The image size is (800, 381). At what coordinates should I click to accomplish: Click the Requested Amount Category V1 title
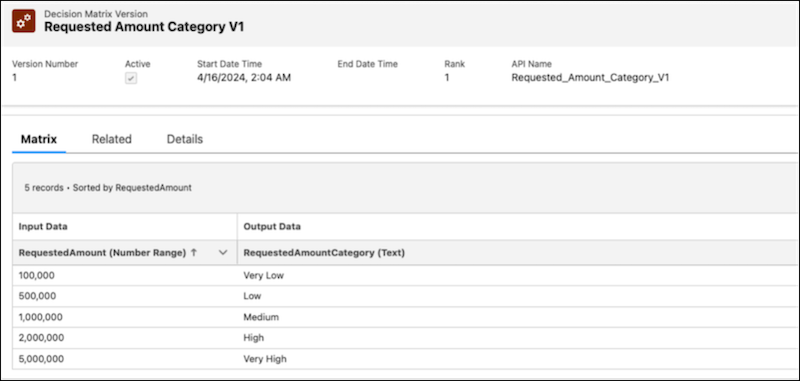coord(144,27)
